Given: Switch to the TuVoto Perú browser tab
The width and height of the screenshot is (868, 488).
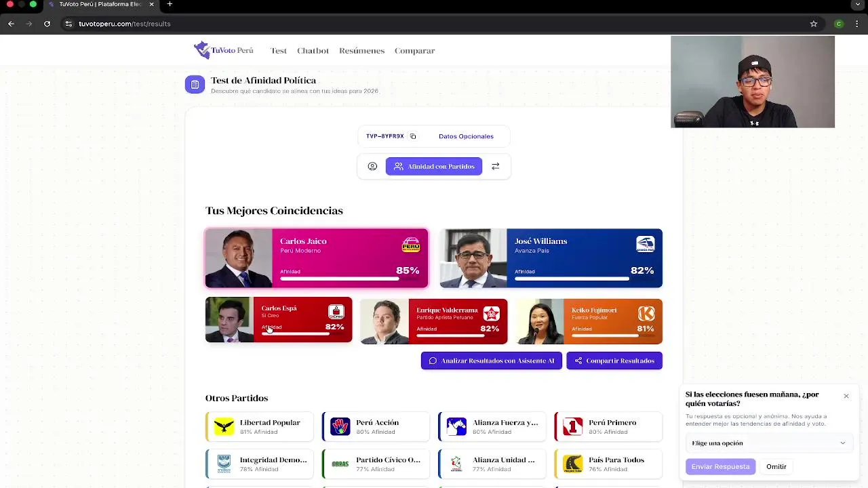Looking at the screenshot, I should 102,5.
